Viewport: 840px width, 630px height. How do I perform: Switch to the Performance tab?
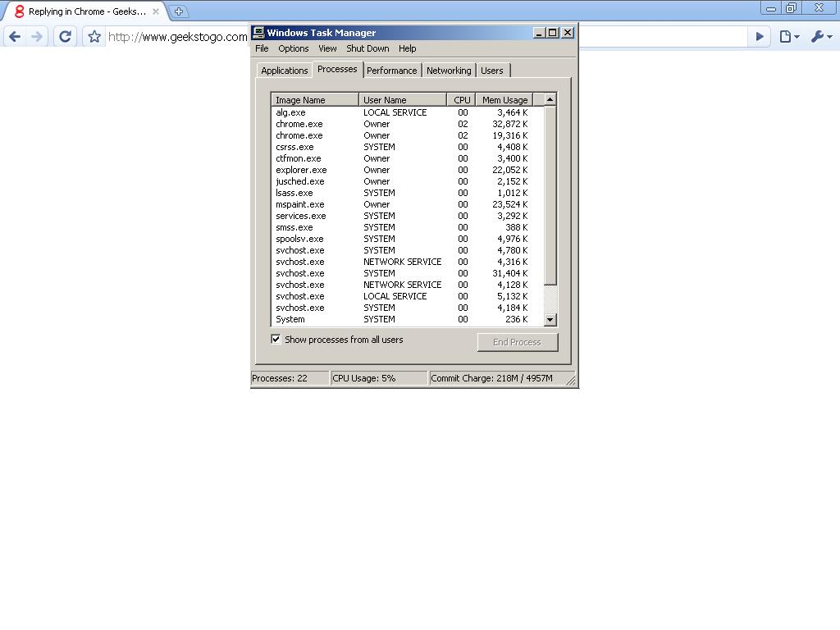(x=391, y=71)
